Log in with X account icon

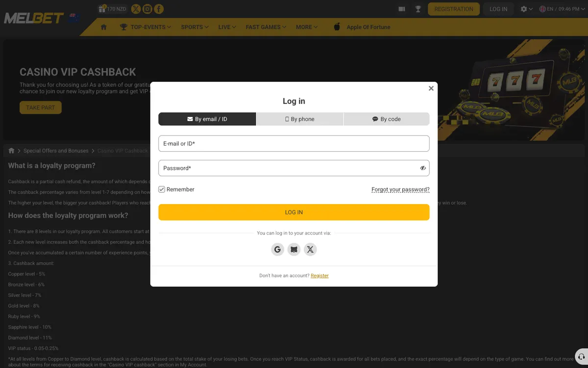tap(310, 249)
